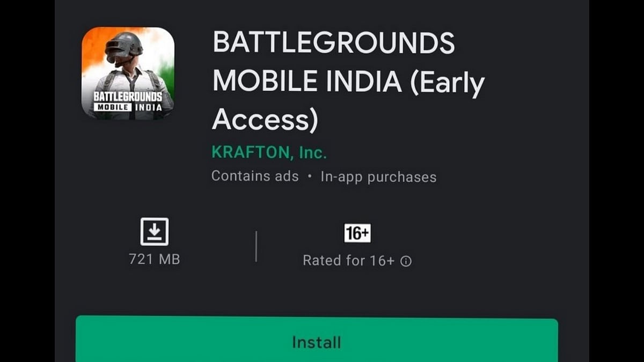The image size is (644, 362).
Task: Open the info icon beside Rated for 16+
Action: click(x=407, y=261)
